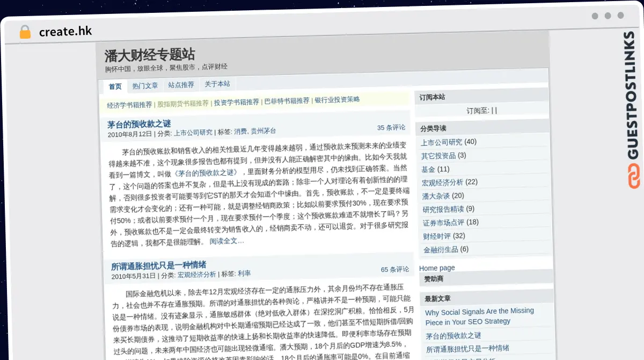Open the 银行业投资策略 link
644x360 pixels.
pyautogui.click(x=337, y=99)
